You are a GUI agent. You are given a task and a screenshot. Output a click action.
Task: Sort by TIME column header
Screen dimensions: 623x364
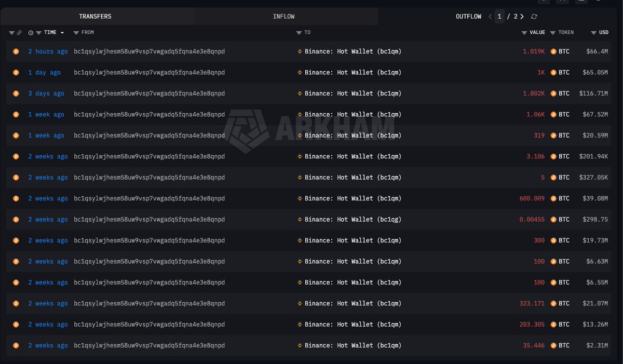(50, 32)
